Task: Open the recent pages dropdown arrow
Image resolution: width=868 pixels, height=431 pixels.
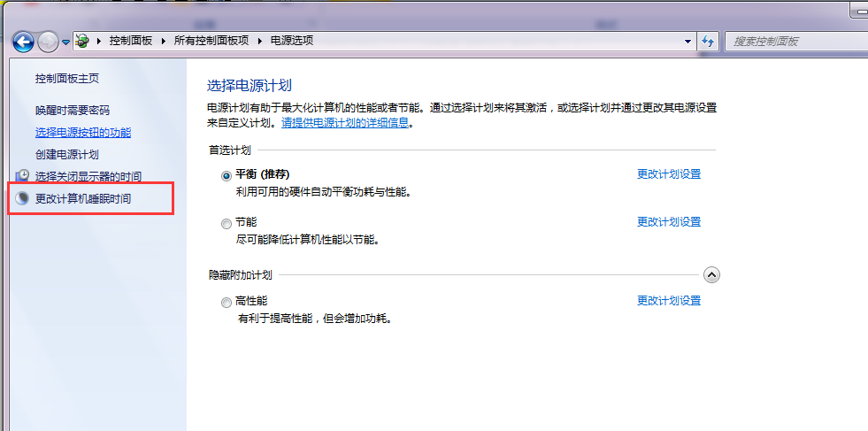Action: click(65, 42)
